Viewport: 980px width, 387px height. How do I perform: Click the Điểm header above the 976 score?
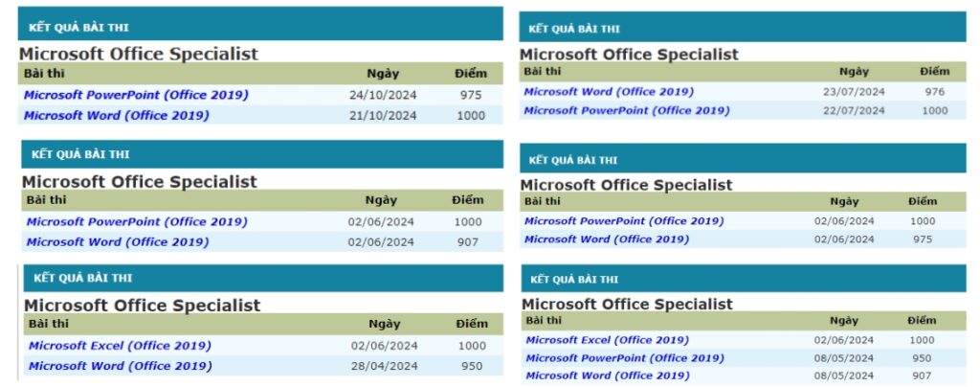(x=934, y=71)
